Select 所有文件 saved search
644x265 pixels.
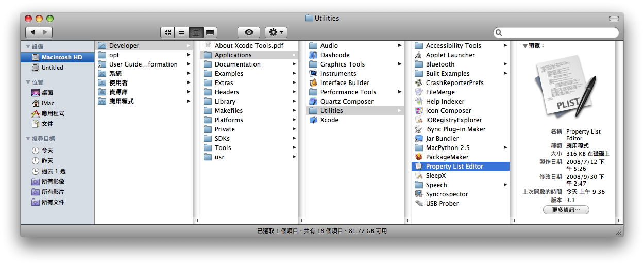click(57, 202)
